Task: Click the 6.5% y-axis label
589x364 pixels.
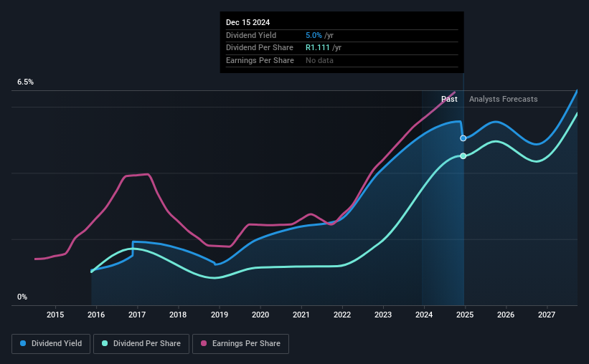Action: 26,82
